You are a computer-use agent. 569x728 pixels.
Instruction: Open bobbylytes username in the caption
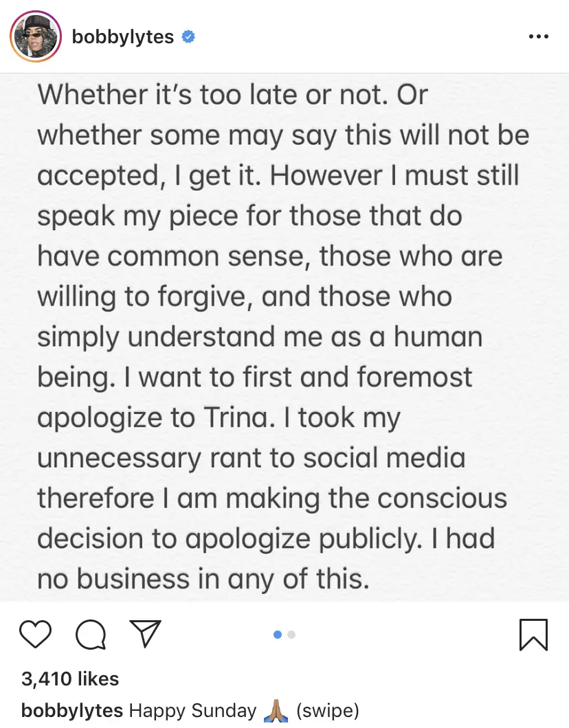(72, 710)
